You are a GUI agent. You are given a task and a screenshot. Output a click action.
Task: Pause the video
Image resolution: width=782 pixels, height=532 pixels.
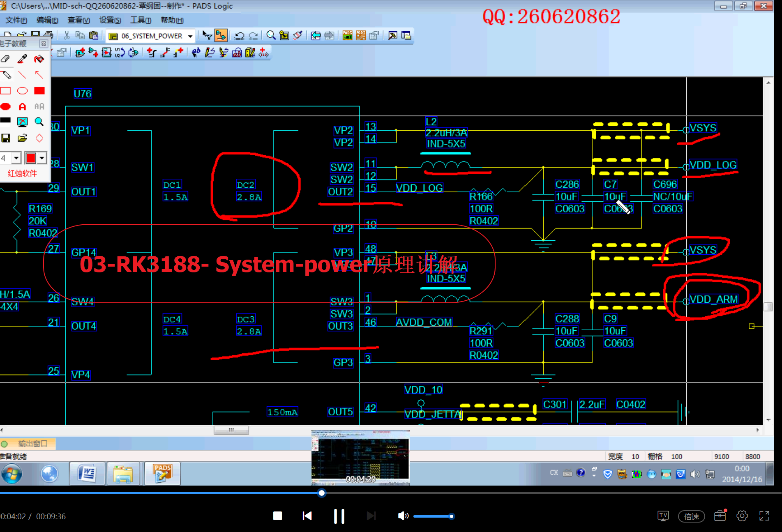point(339,516)
